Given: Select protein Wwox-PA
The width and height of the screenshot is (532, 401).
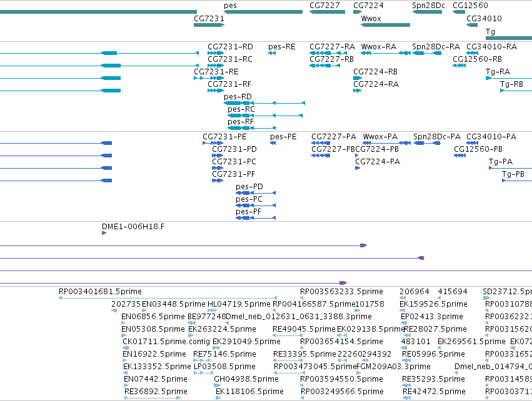Looking at the screenshot, I should point(386,143).
